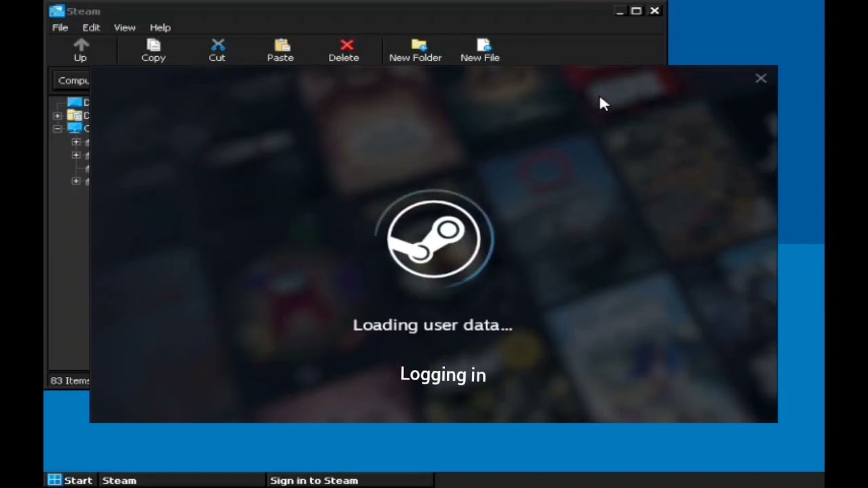Expand the second tree node
The image size is (868, 488).
click(58, 116)
